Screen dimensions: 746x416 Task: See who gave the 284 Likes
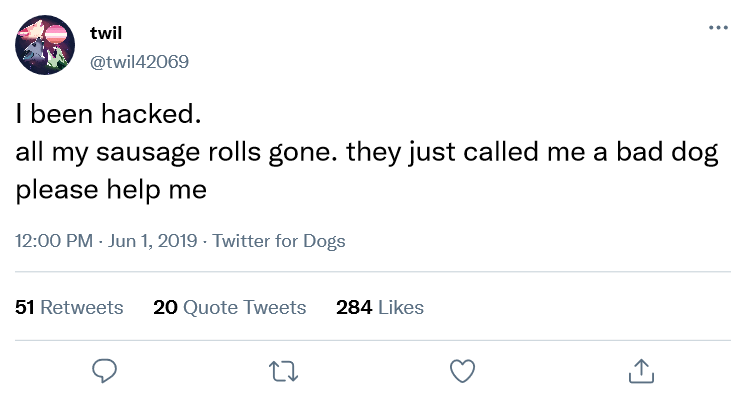click(x=380, y=307)
